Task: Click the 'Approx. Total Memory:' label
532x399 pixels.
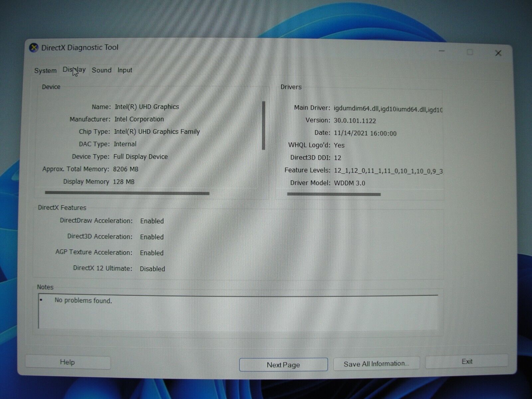Action: coord(76,169)
